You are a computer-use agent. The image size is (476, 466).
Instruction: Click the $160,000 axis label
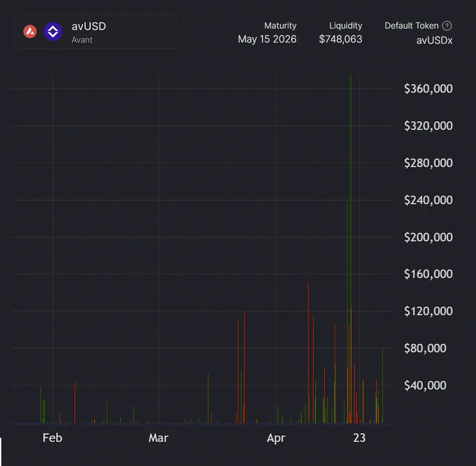428,274
